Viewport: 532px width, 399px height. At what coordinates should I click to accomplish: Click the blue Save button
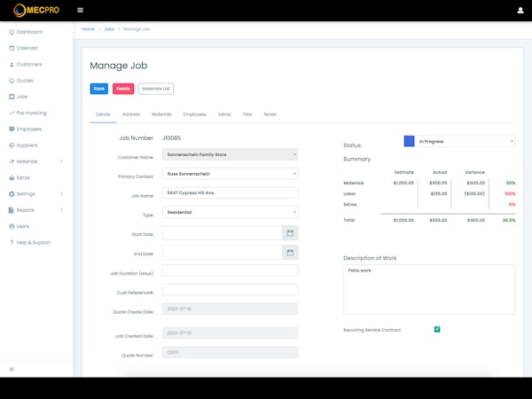tap(98, 89)
